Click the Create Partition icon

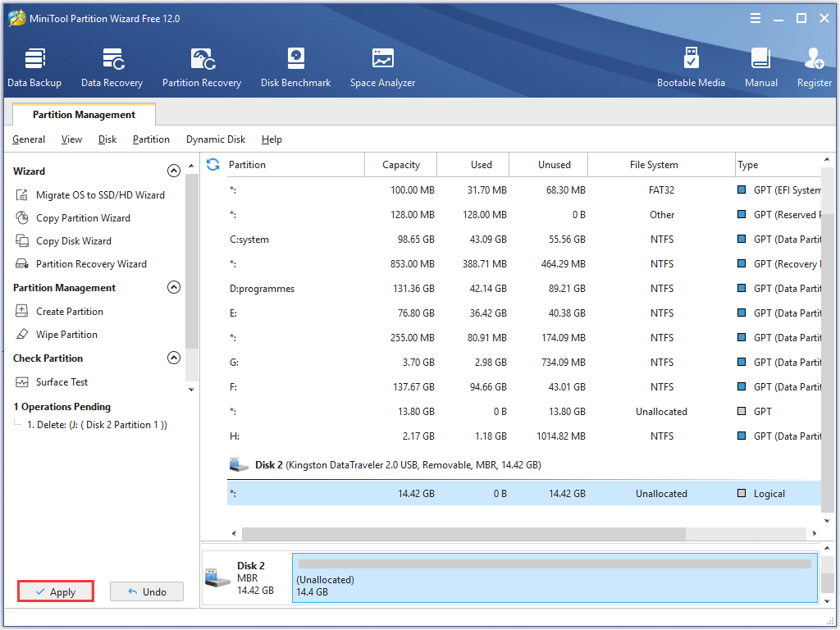click(22, 311)
